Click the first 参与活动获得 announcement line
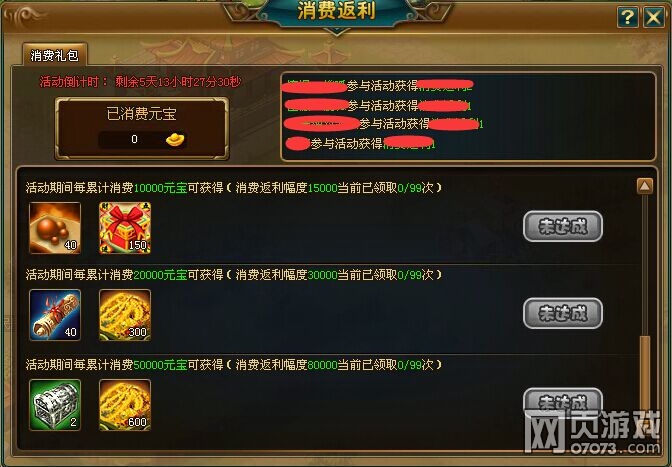The width and height of the screenshot is (672, 467). pyautogui.click(x=379, y=86)
